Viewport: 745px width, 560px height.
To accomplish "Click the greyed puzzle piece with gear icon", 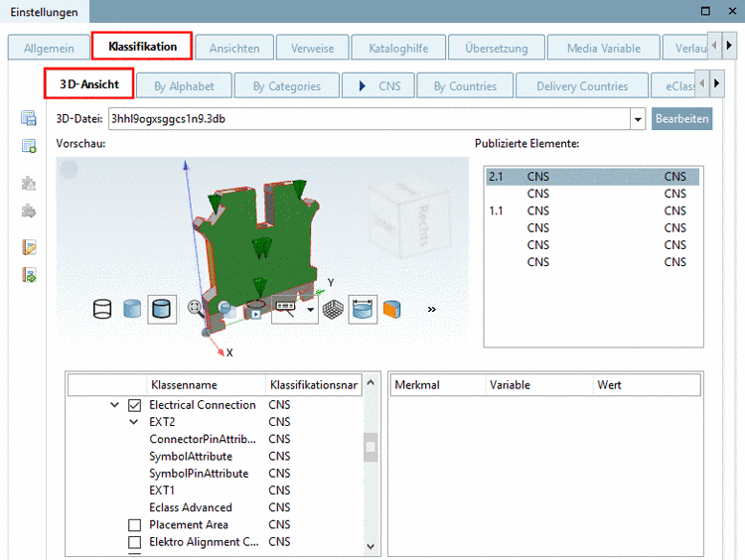I will pyautogui.click(x=29, y=210).
